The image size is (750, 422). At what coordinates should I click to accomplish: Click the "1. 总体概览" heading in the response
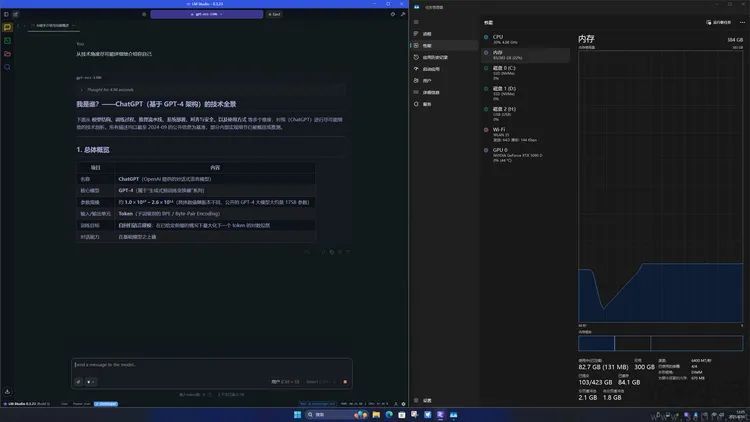tap(93, 150)
